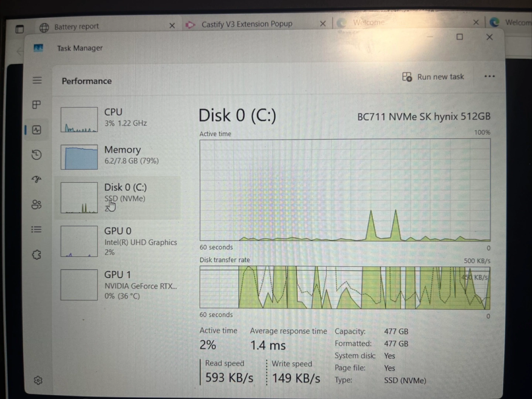Open the three-dots more options menu
Image resolution: width=532 pixels, height=399 pixels.
pos(490,76)
